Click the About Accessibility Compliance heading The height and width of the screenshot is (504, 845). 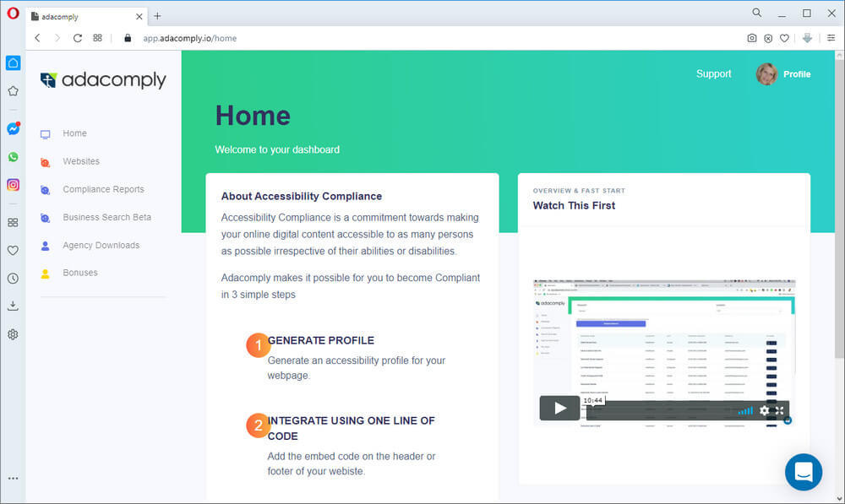coord(302,197)
